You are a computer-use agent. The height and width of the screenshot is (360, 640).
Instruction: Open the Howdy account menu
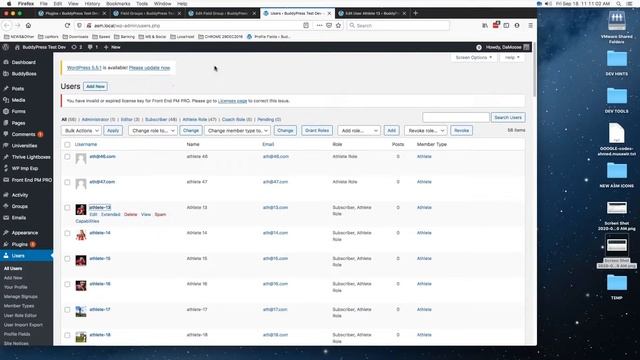click(507, 47)
